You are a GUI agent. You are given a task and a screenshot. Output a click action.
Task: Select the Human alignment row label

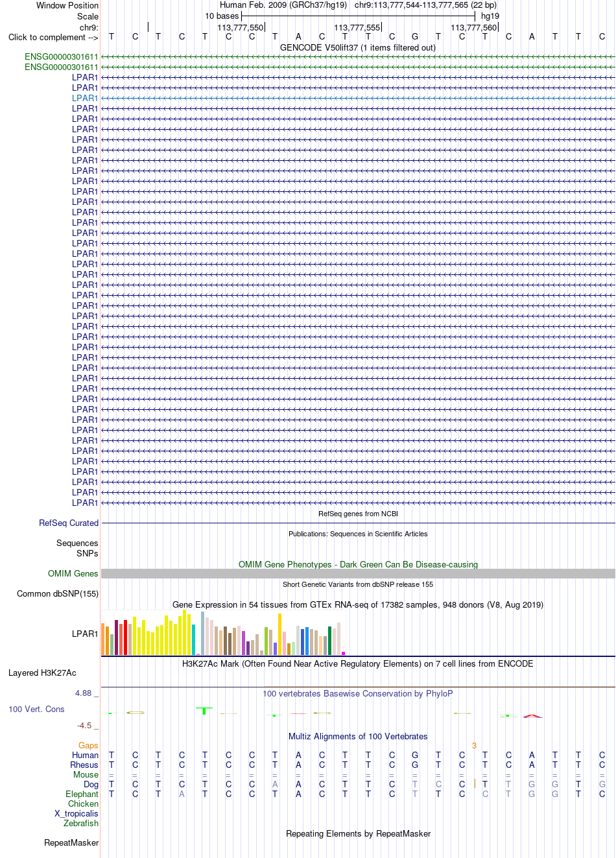tap(85, 755)
